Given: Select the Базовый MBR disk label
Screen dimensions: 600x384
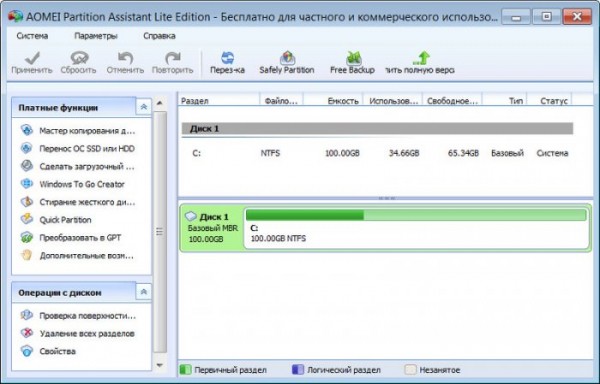Looking at the screenshot, I should coord(213,228).
